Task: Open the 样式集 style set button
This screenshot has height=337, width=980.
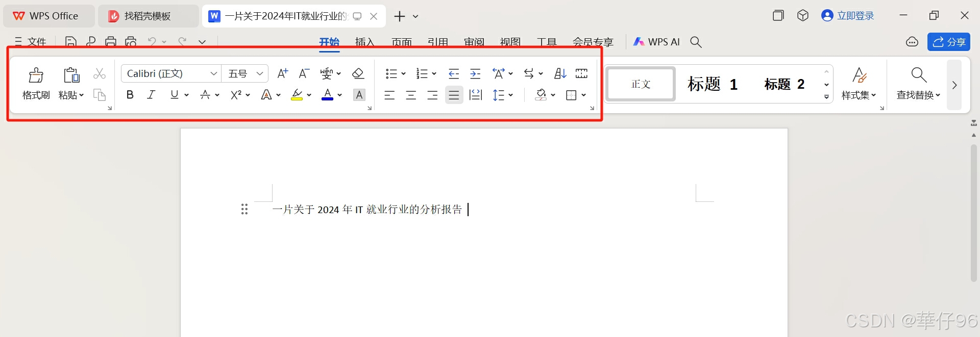Action: tap(859, 84)
